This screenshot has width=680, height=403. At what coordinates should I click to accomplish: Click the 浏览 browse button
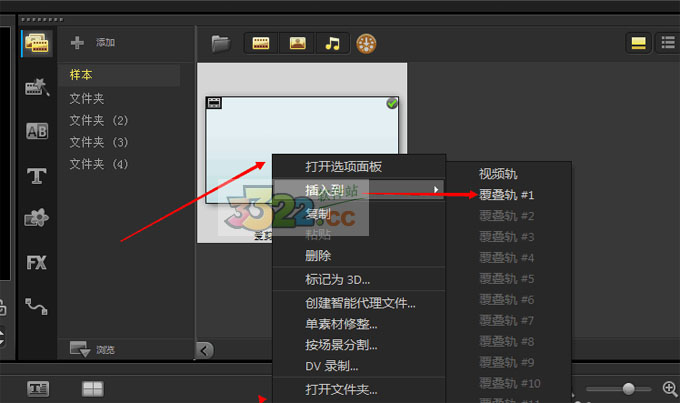coord(93,349)
